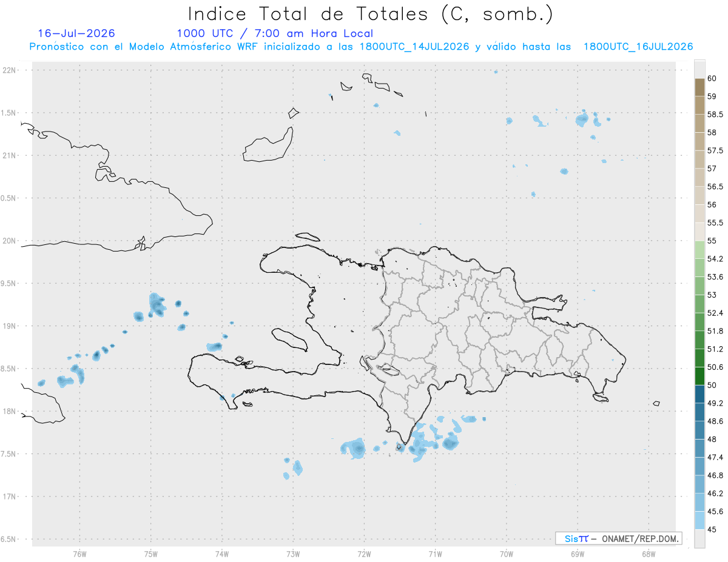Click the color bar label '46.2'

coord(715,493)
